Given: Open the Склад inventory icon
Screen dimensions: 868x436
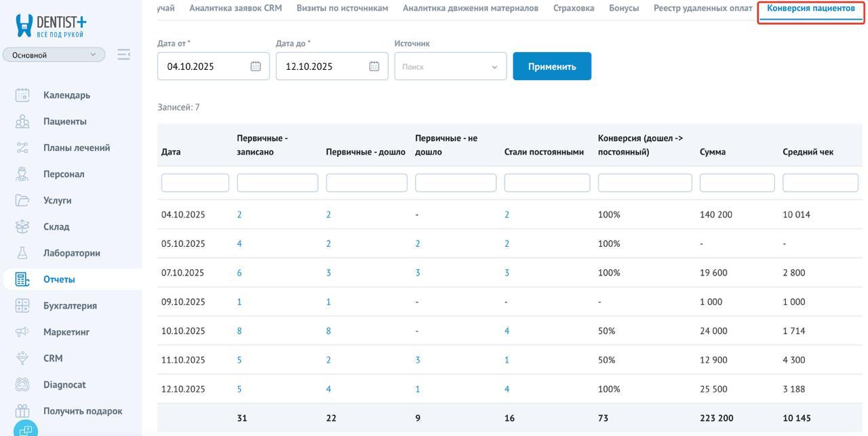Looking at the screenshot, I should (22, 226).
